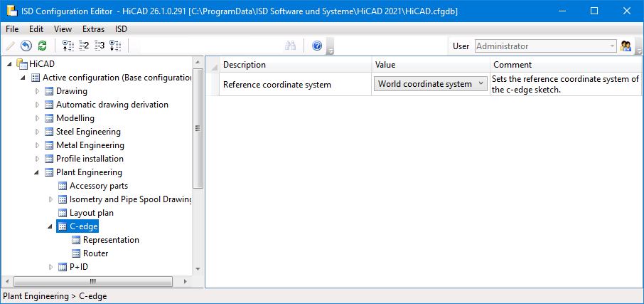644x304 pixels.
Task: Select the Steel Engineering tree item
Action: pos(88,132)
